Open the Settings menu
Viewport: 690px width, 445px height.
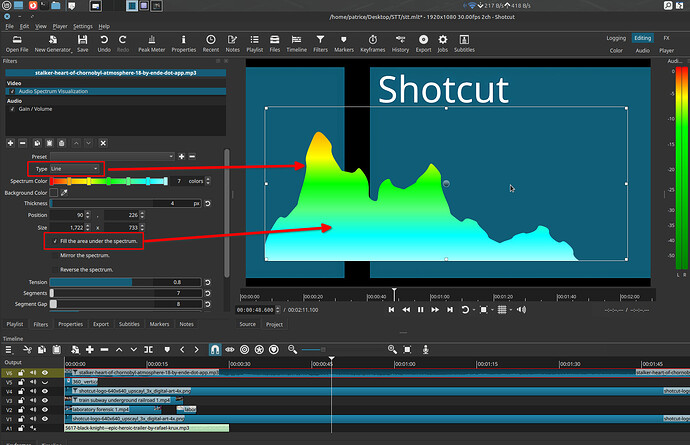(x=83, y=26)
